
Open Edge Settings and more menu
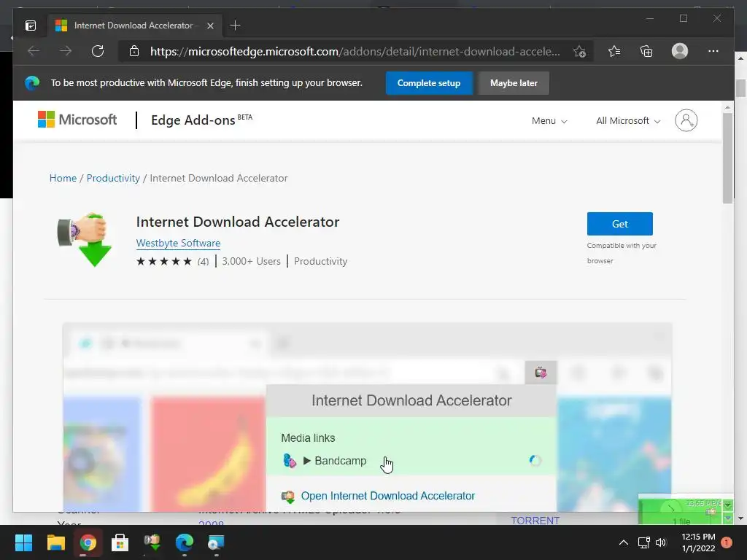tap(713, 51)
